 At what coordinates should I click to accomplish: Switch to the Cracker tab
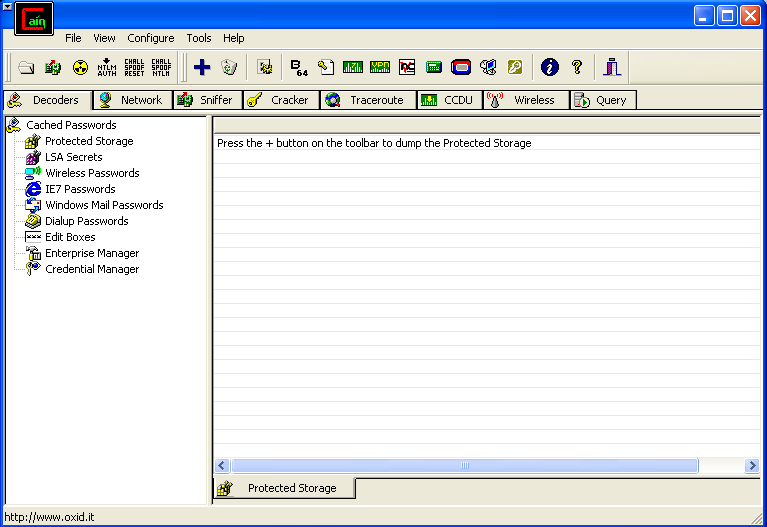pos(281,100)
